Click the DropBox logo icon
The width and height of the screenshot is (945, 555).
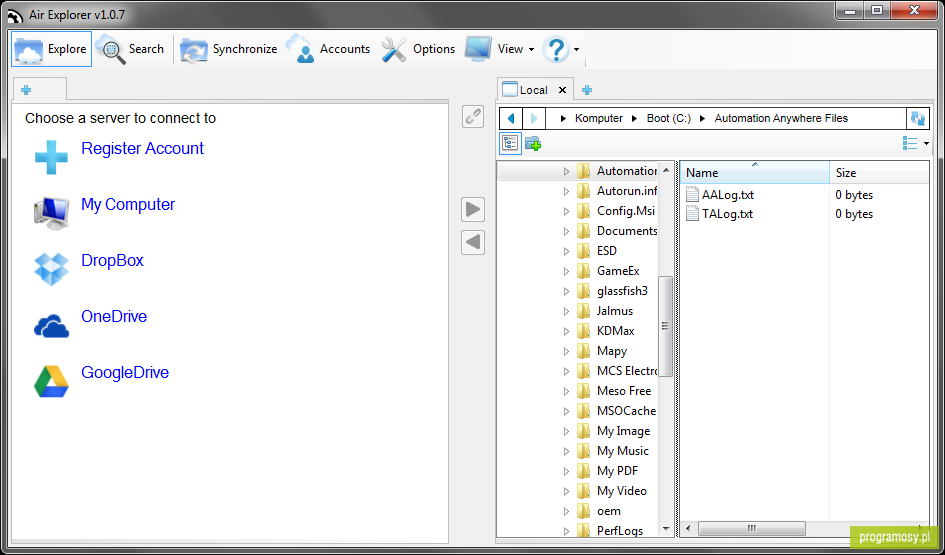pos(51,269)
